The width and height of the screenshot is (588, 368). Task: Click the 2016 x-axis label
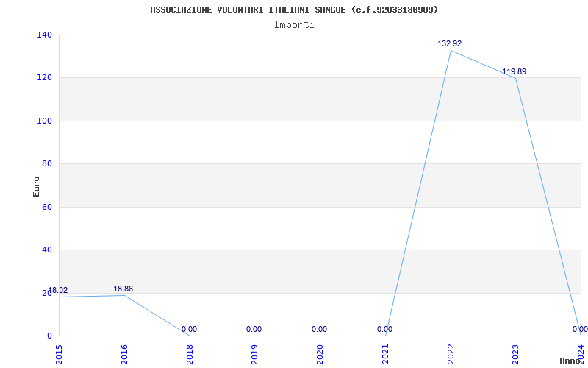pyautogui.click(x=124, y=355)
